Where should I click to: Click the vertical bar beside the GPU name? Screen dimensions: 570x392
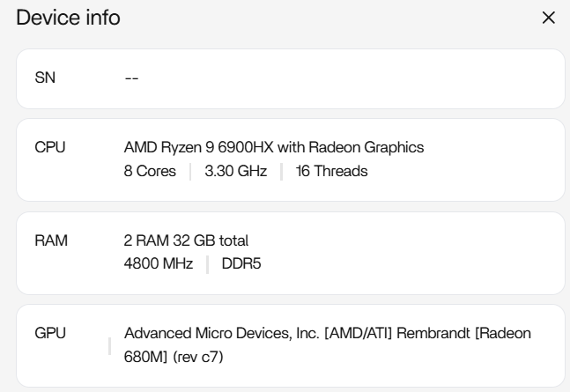tap(110, 345)
